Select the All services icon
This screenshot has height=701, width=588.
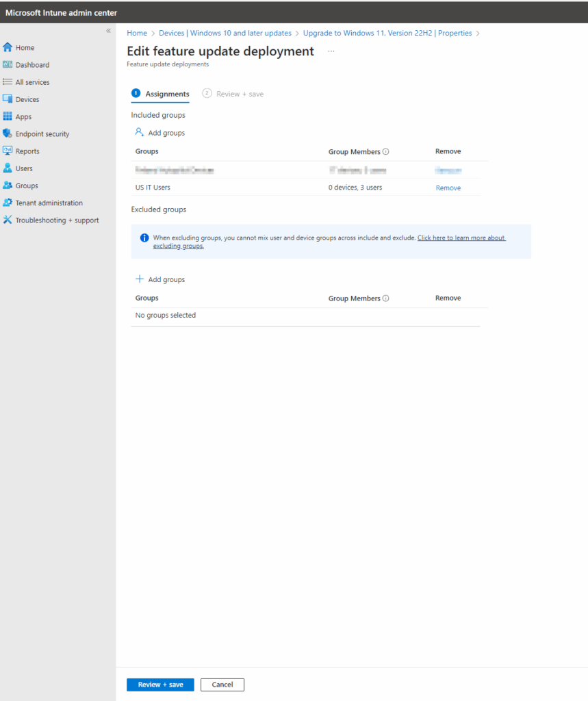6,81
